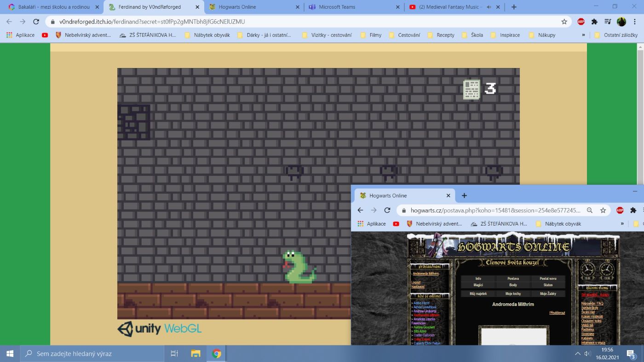Open Nebelvírský advent bookmark in main window
The height and width of the screenshot is (362, 644).
[x=83, y=35]
